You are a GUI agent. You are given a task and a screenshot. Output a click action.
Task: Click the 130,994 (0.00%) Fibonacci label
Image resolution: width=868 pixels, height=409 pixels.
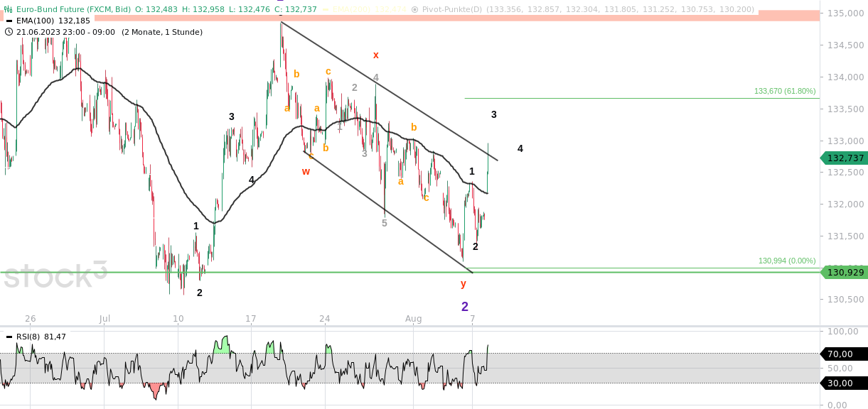click(x=786, y=261)
